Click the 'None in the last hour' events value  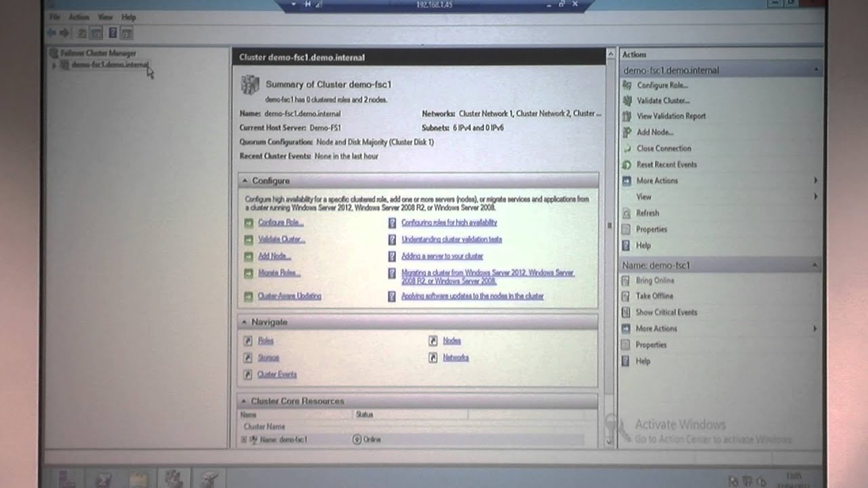pos(347,157)
